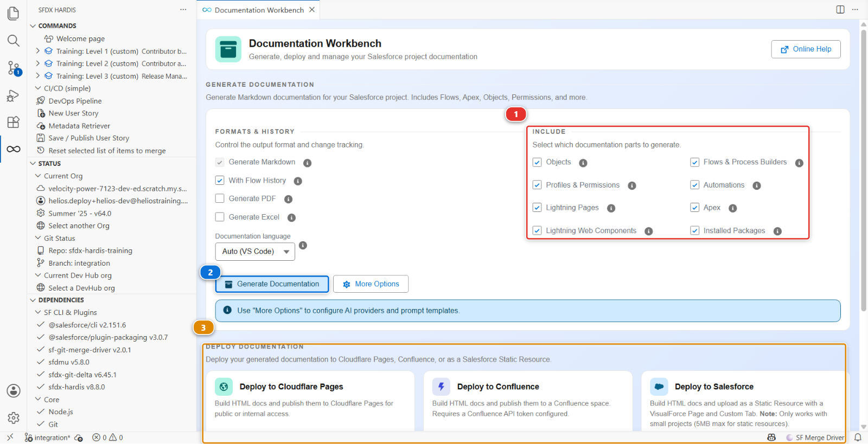Click the Deploy to Confluence lightning icon
The height and width of the screenshot is (444, 868).
[x=441, y=387]
